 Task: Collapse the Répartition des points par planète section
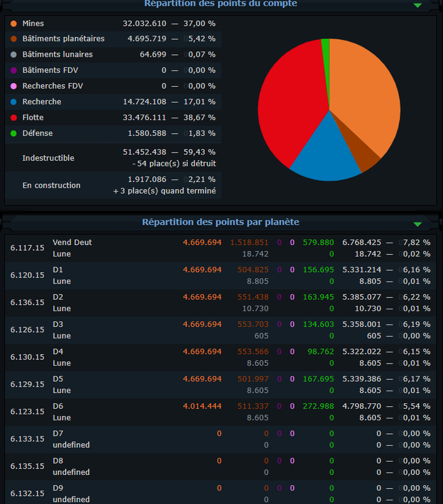(x=417, y=224)
